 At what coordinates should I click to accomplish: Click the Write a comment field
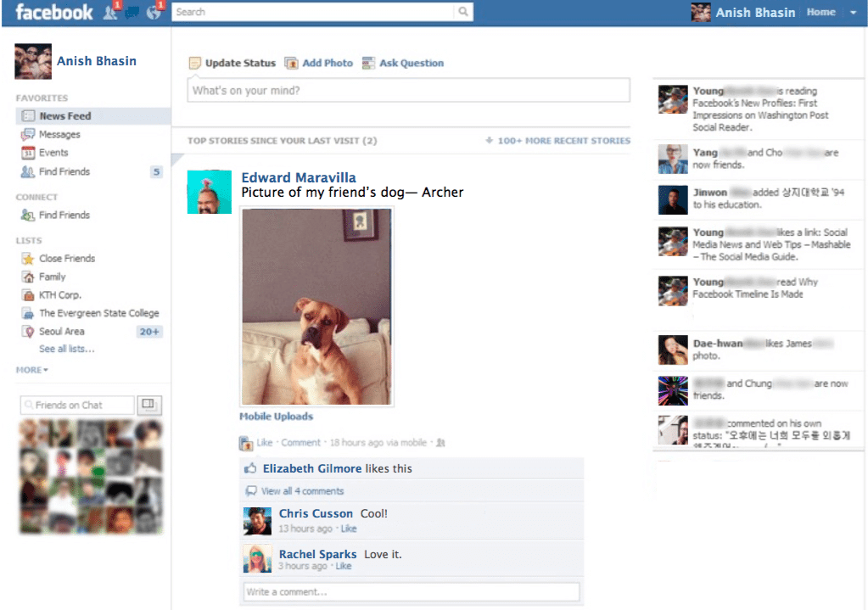pyautogui.click(x=412, y=591)
